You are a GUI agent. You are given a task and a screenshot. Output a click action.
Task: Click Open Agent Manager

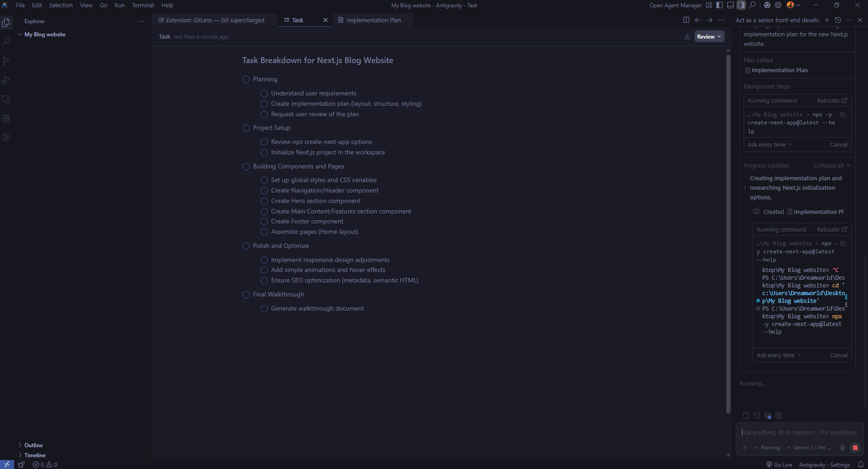click(x=676, y=5)
